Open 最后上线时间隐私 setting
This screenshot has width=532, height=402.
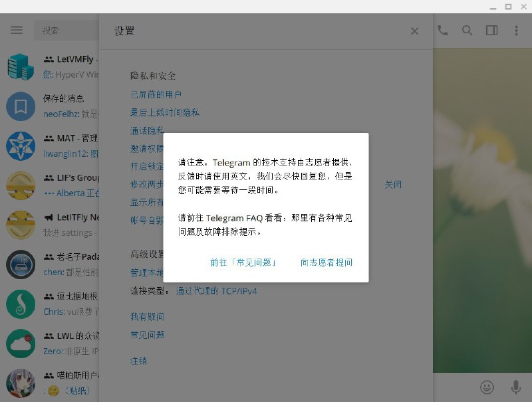[164, 112]
